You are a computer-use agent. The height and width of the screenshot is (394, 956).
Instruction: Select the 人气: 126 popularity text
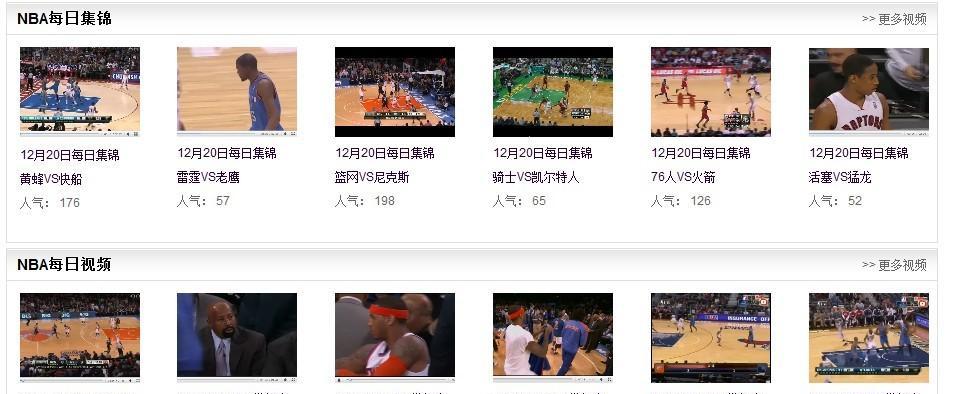tap(680, 201)
